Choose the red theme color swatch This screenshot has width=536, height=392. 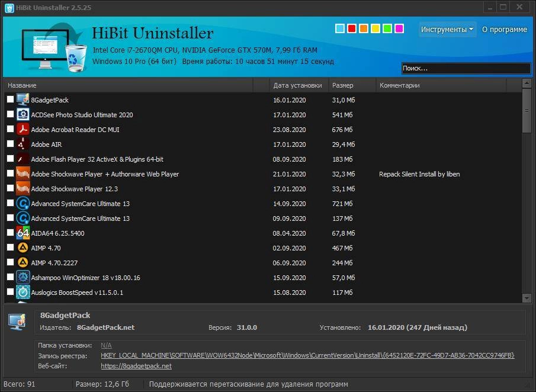[x=352, y=28]
